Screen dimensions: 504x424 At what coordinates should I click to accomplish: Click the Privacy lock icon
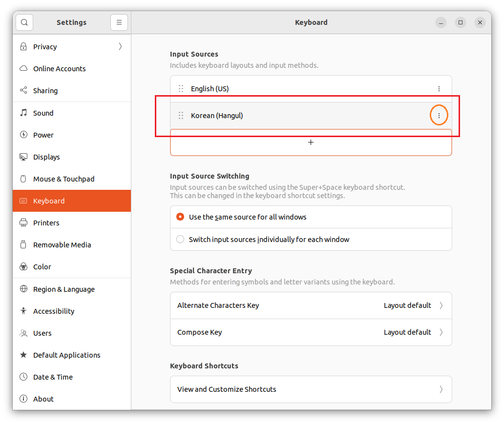tap(23, 46)
